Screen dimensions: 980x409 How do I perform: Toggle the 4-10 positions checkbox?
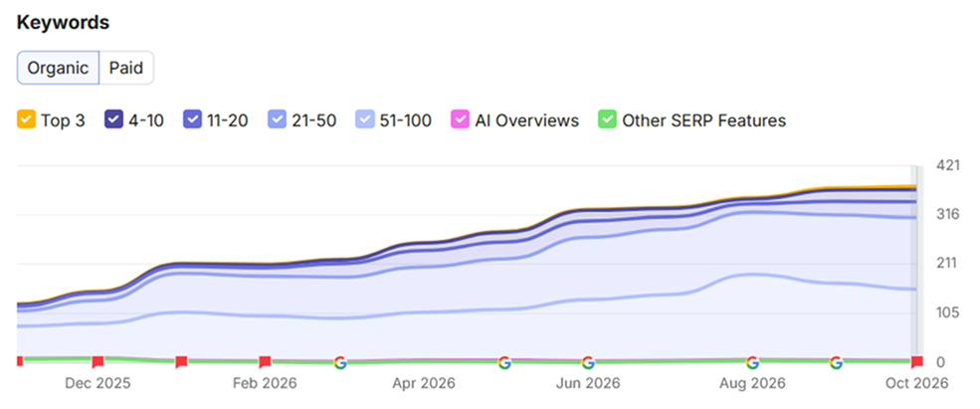coord(113,120)
